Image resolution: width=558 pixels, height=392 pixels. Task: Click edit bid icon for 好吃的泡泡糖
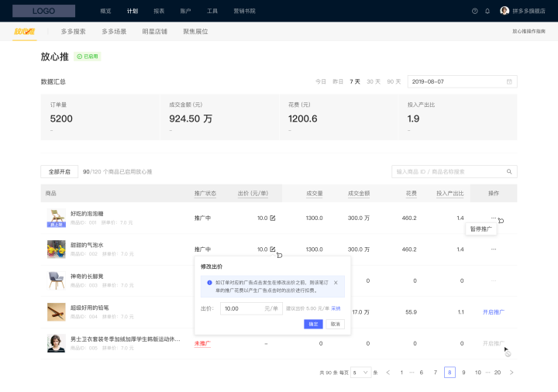pyautogui.click(x=272, y=218)
